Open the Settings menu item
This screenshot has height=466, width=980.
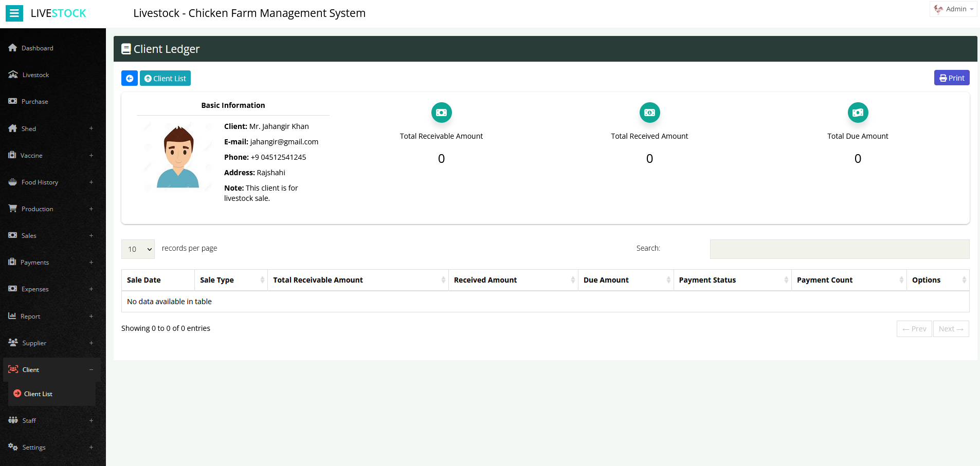point(33,447)
